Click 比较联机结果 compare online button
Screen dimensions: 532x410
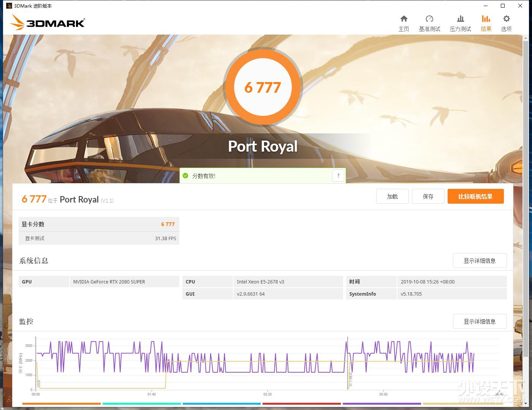(x=475, y=196)
